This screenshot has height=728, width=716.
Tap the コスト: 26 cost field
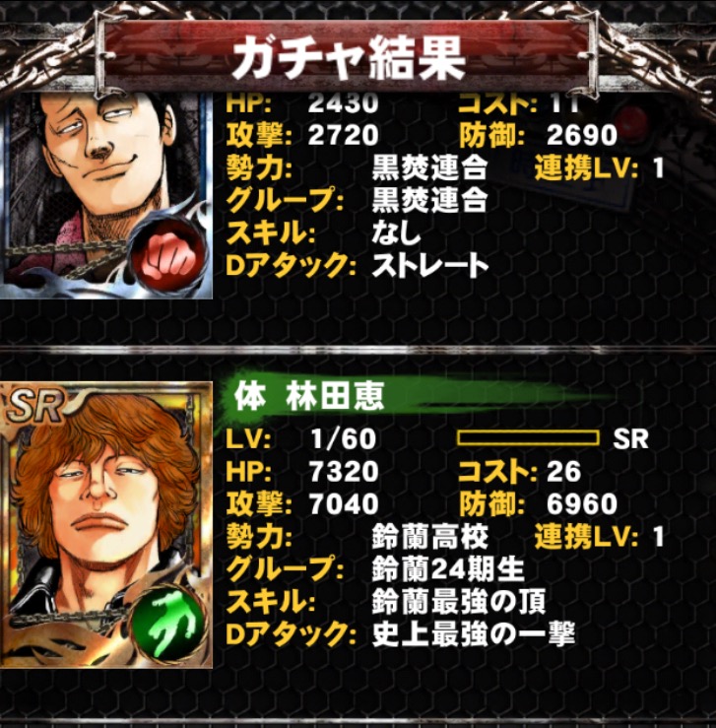[519, 472]
